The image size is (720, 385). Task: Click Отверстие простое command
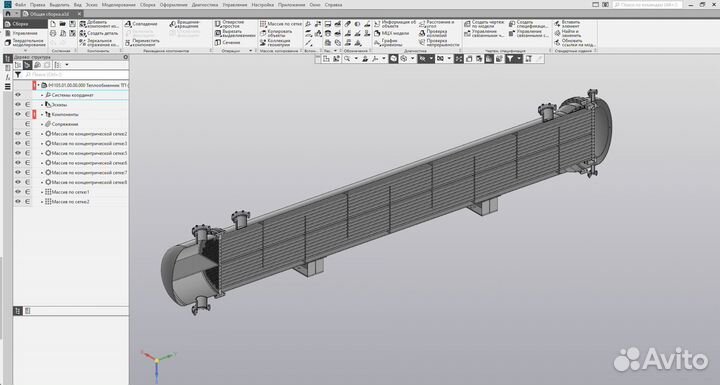click(x=230, y=24)
